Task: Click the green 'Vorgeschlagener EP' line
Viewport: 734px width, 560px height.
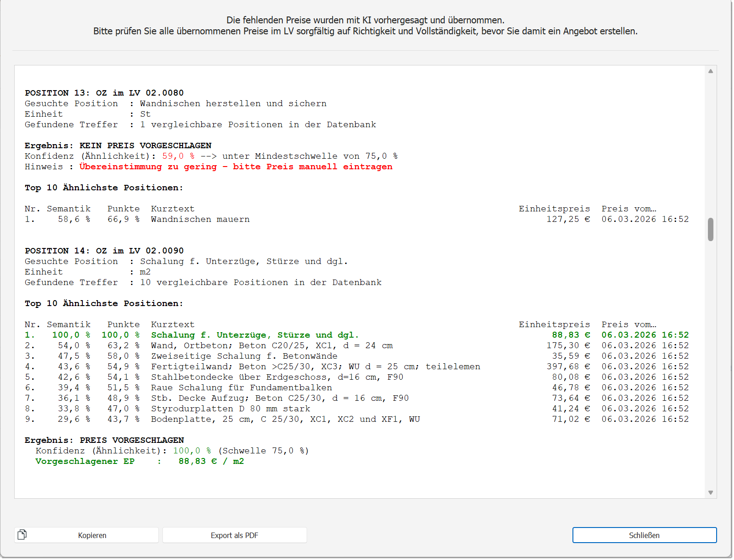Action: pyautogui.click(x=140, y=461)
